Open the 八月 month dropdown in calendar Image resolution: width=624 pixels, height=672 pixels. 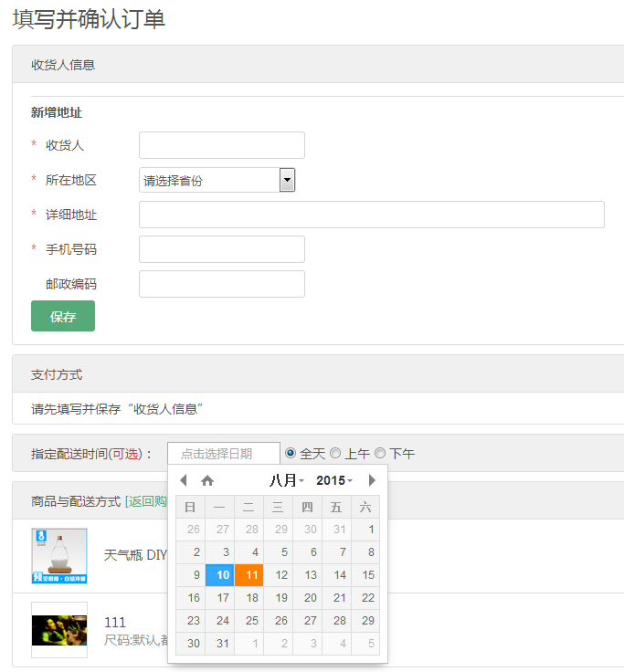(x=286, y=480)
